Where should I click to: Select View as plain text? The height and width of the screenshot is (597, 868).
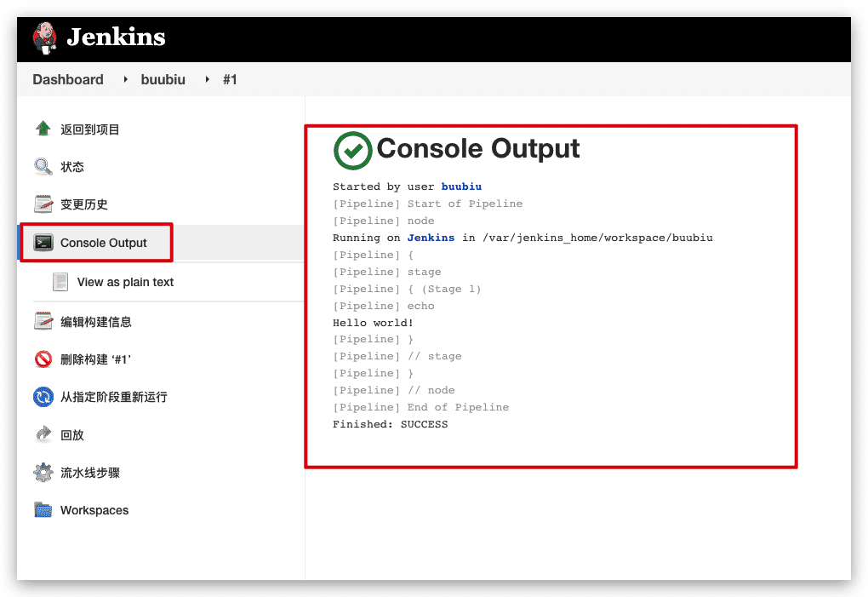pos(125,282)
